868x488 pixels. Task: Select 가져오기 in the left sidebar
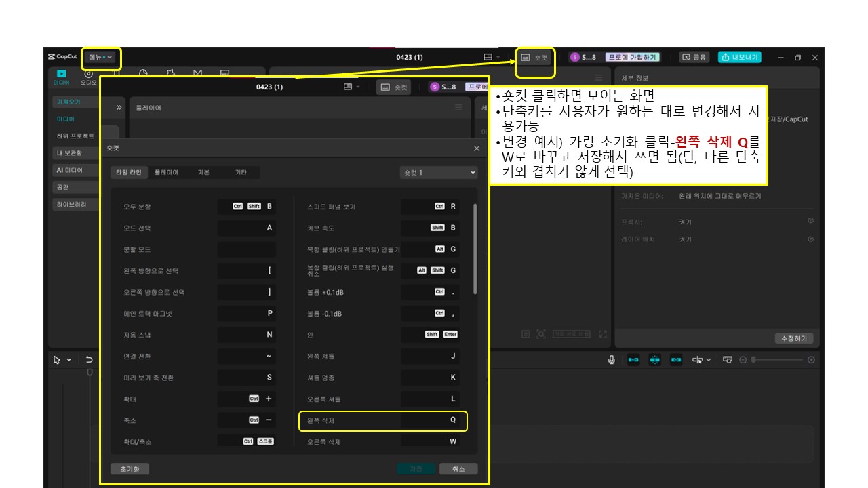pyautogui.click(x=74, y=102)
